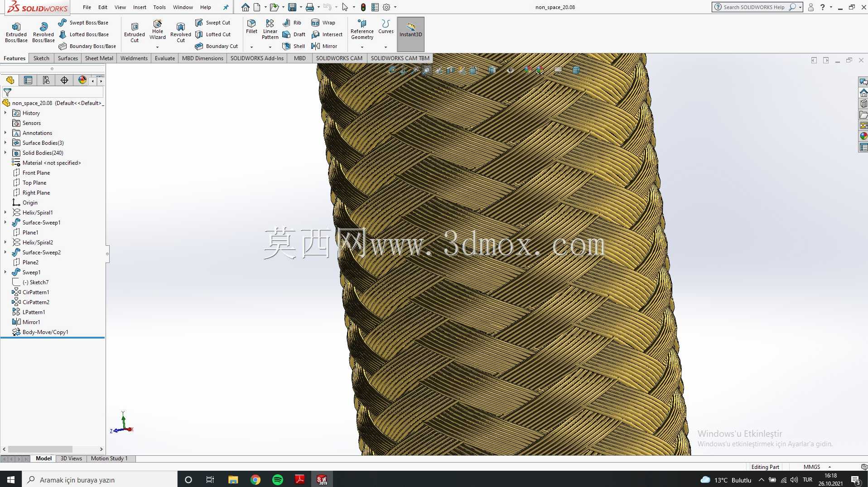Choose the Swept Cut feature

212,23
